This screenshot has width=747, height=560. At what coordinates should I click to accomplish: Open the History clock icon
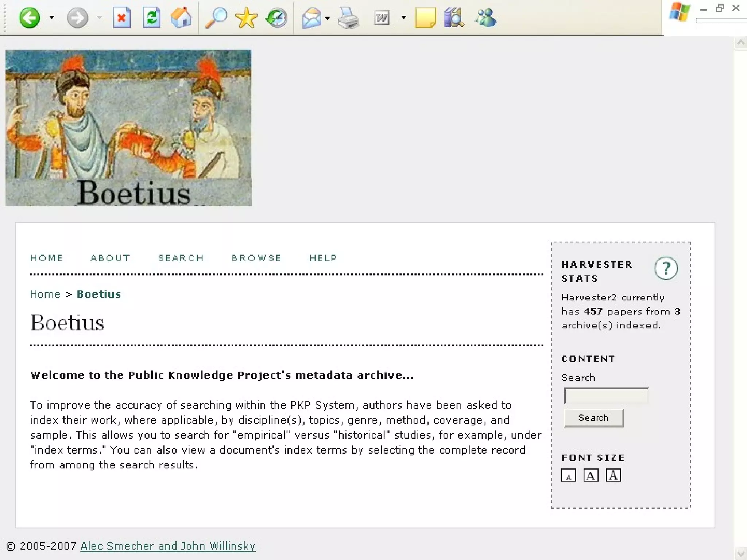coord(276,17)
